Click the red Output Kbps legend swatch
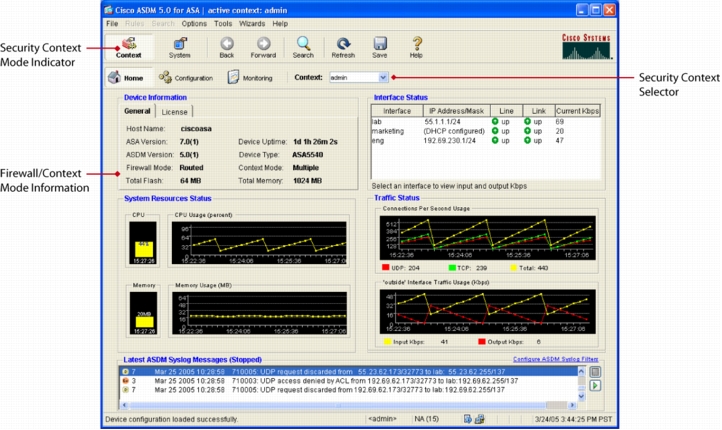The height and width of the screenshot is (430, 722). (482, 342)
